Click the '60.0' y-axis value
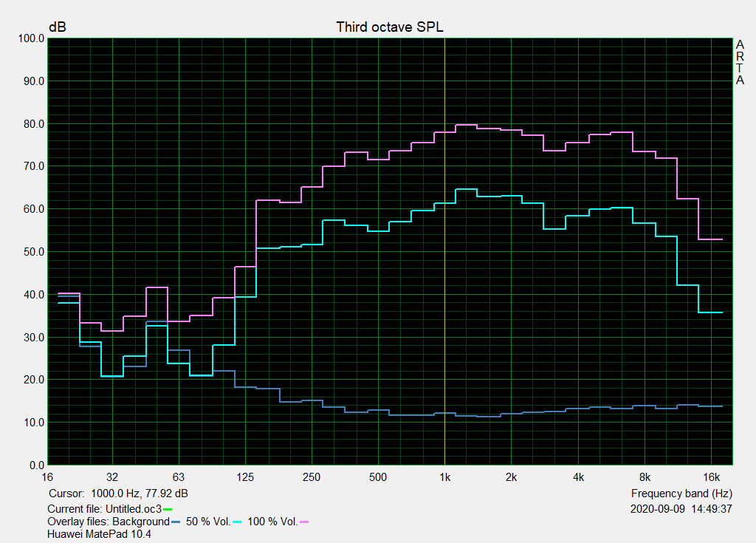 click(34, 209)
